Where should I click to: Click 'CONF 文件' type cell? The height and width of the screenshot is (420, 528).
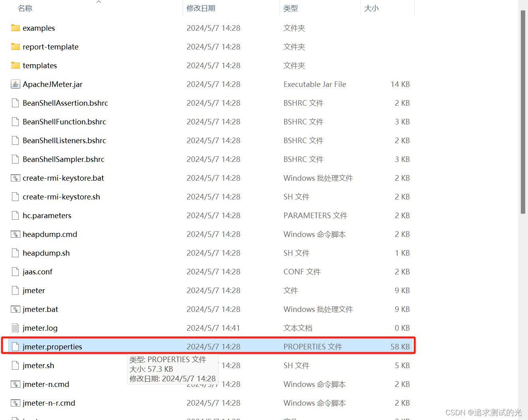click(x=302, y=272)
